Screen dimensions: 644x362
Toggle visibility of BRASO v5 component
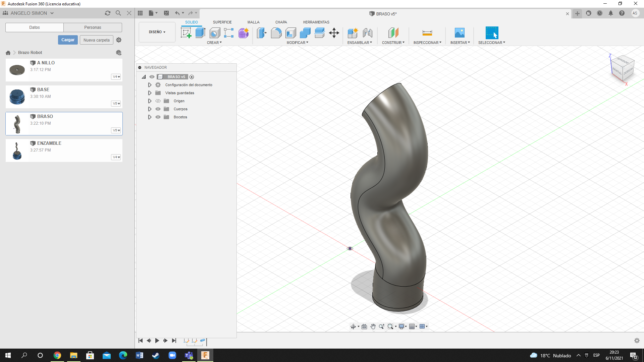click(152, 77)
